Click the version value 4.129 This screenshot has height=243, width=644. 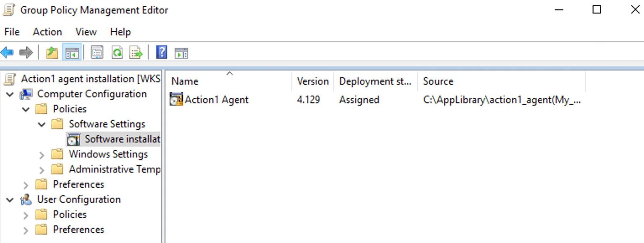(309, 100)
